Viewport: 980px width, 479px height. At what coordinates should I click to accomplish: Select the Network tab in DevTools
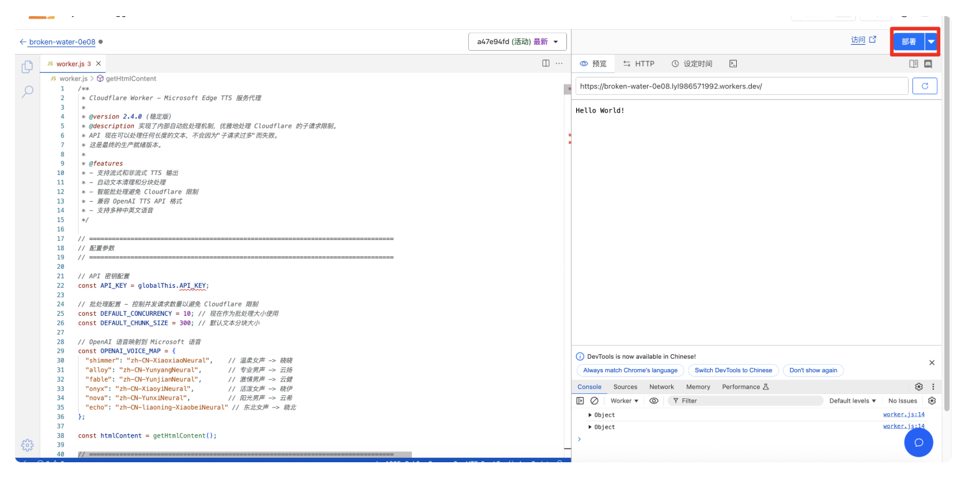pyautogui.click(x=661, y=387)
